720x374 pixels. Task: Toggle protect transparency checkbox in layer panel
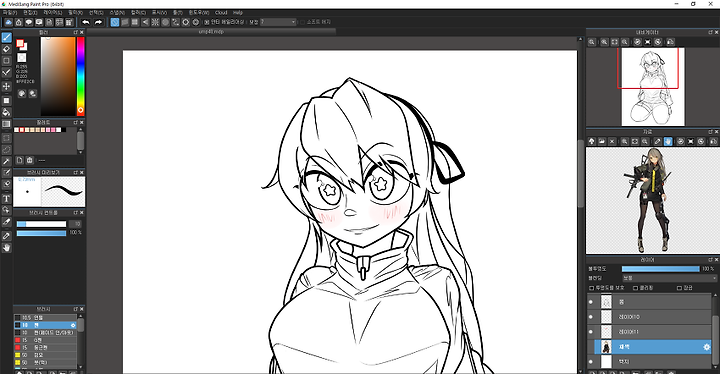tap(591, 288)
